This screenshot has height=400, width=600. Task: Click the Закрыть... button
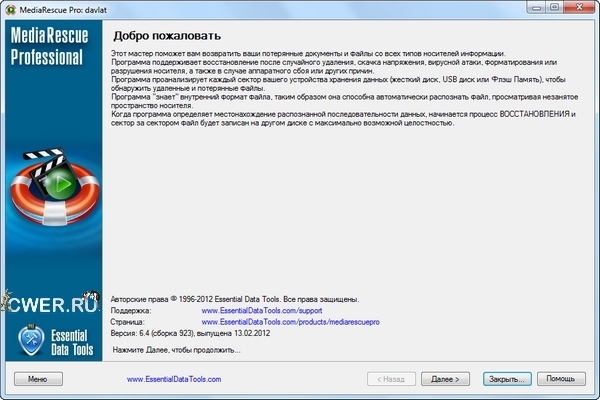[507, 379]
